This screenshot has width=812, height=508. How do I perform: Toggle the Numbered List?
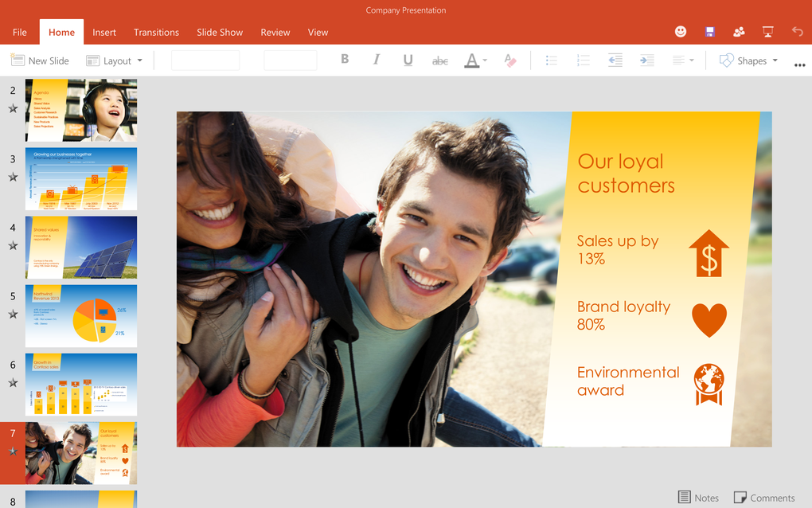583,60
